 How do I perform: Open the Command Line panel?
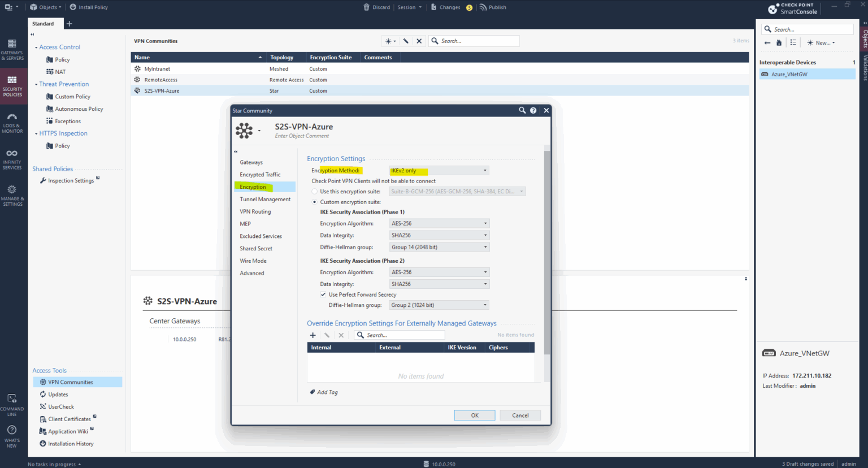click(x=12, y=402)
